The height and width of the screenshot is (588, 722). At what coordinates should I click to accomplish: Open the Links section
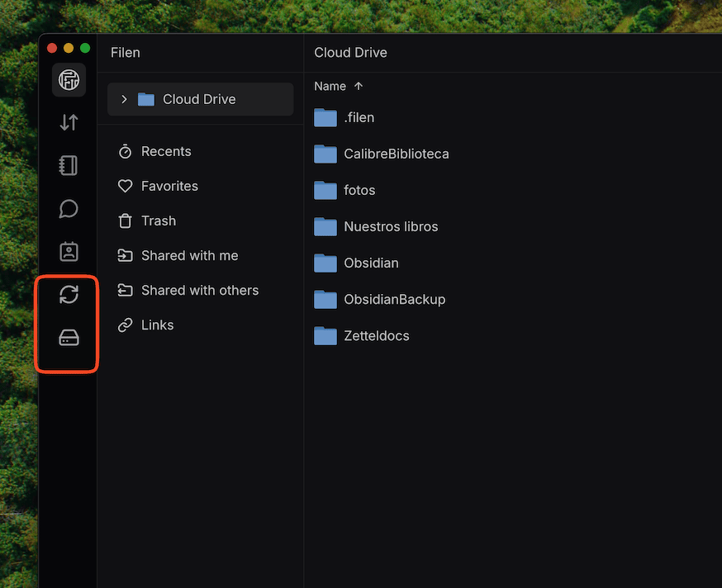(157, 325)
